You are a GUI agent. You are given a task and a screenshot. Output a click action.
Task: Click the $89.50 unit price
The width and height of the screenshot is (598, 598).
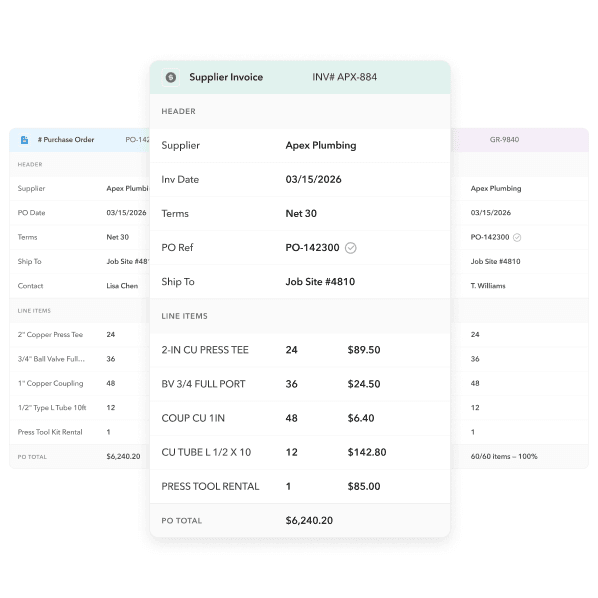point(364,350)
